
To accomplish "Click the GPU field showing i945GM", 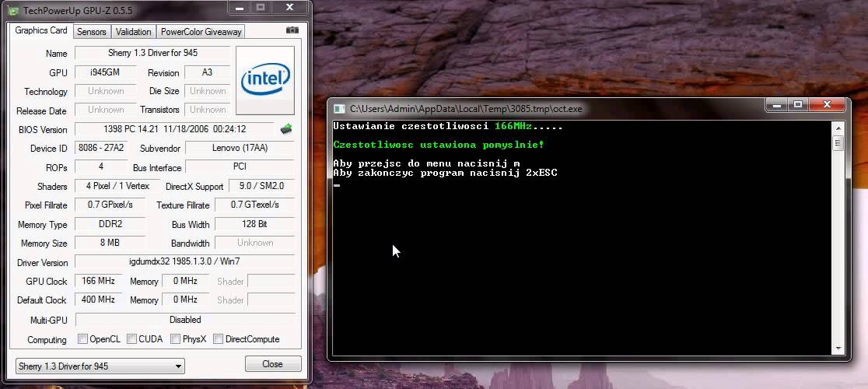I will (x=105, y=72).
